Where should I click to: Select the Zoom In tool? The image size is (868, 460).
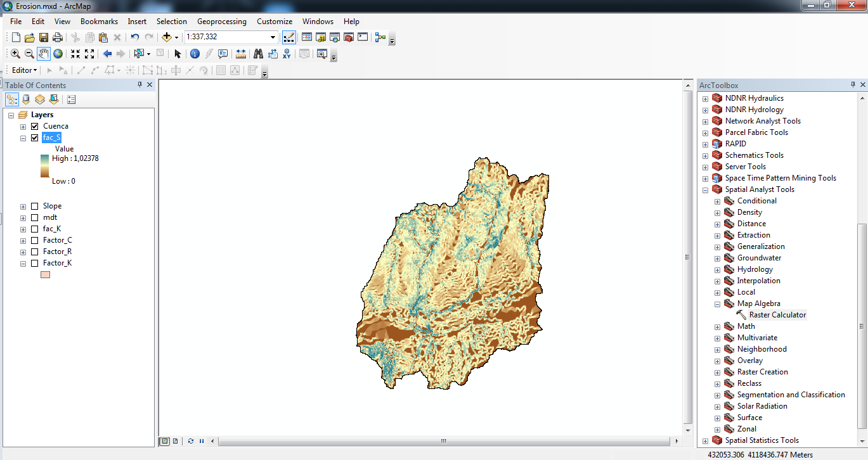coord(15,54)
